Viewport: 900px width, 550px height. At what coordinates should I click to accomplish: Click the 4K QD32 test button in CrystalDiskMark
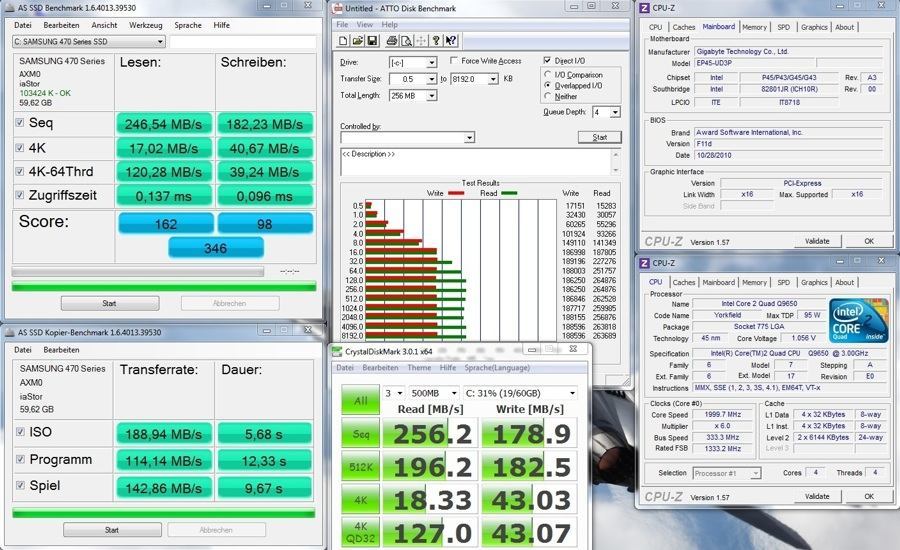click(x=360, y=532)
